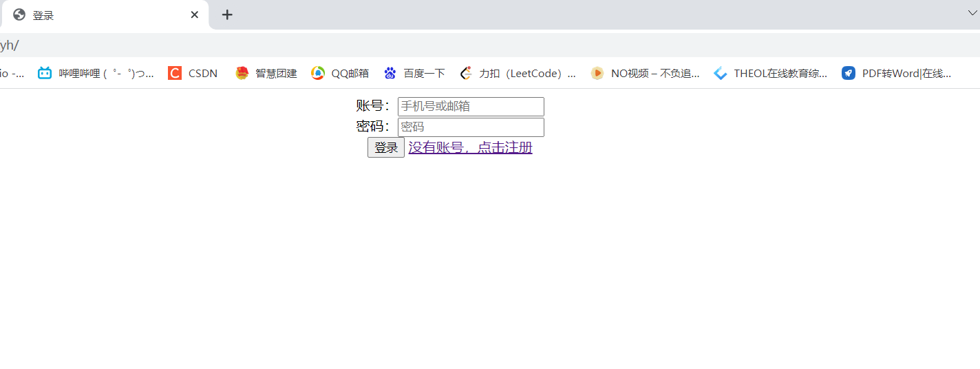Image resolution: width=980 pixels, height=369 pixels.
Task: Open the NO视频 bookmark icon
Action: (x=597, y=73)
